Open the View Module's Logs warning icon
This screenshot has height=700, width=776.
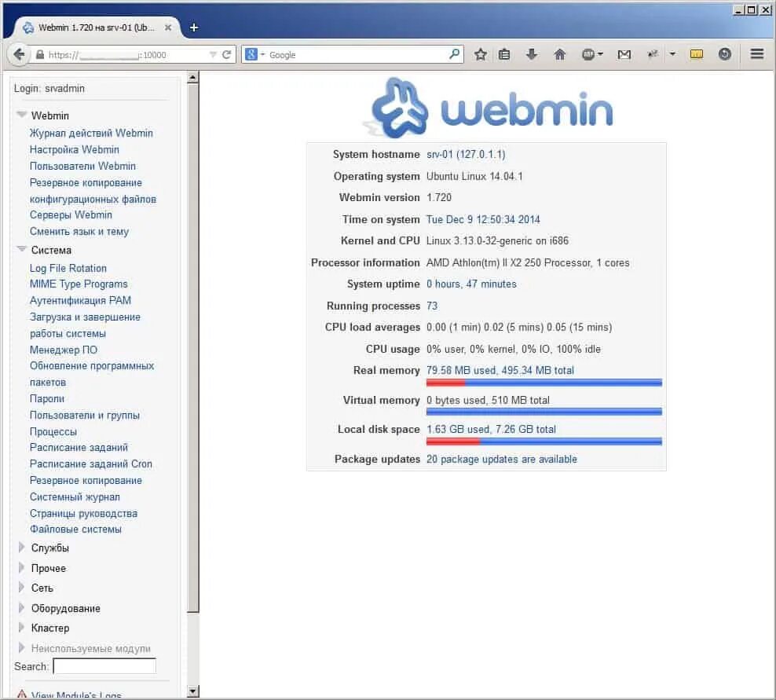click(x=22, y=695)
